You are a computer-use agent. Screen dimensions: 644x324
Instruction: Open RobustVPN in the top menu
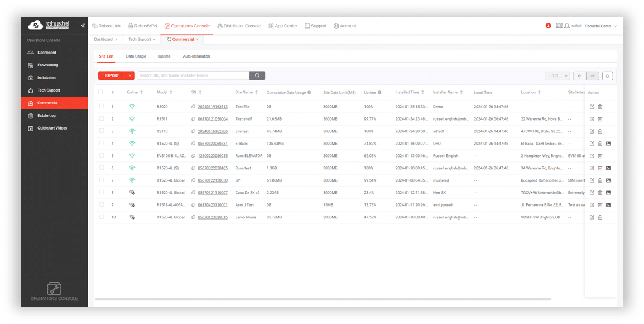click(142, 26)
